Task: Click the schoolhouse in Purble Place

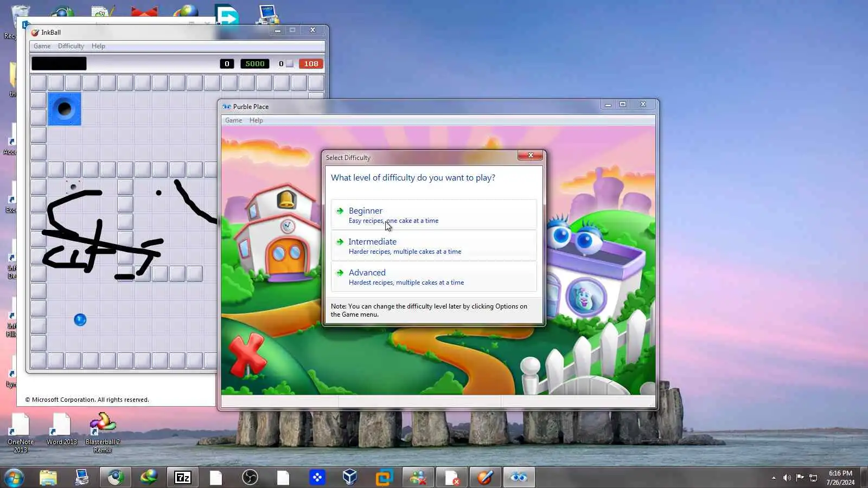Action: (281, 233)
